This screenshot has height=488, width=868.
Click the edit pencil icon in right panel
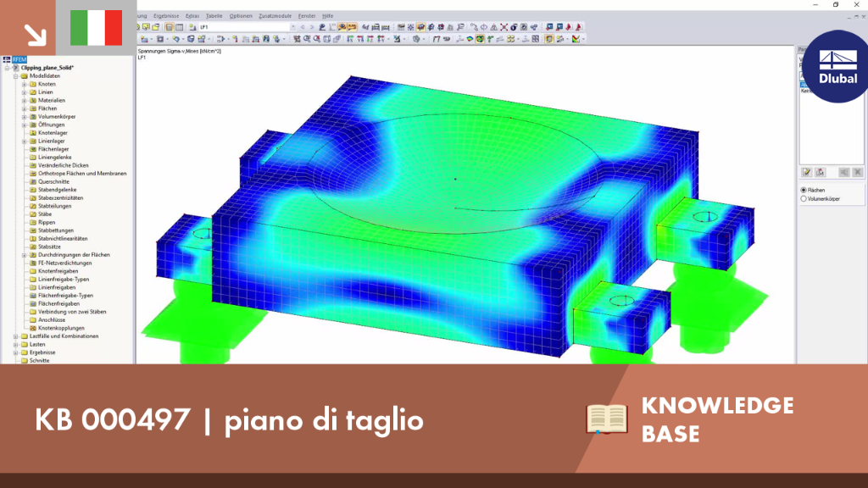click(x=807, y=173)
